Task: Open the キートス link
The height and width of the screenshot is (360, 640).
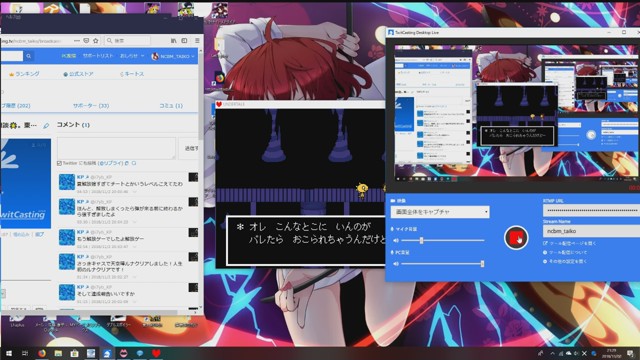Action: point(132,74)
